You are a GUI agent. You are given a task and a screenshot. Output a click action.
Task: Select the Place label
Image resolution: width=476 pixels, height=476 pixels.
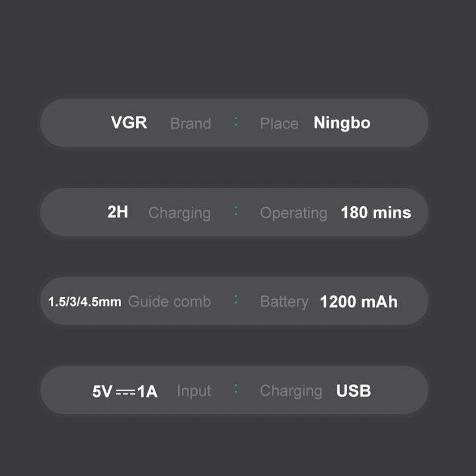pos(279,124)
